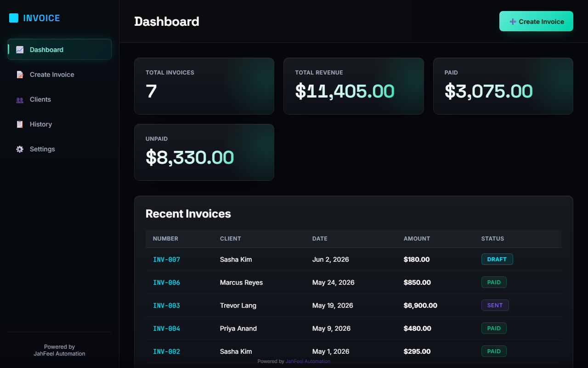Image resolution: width=588 pixels, height=368 pixels.
Task: Click the History clipboard icon in sidebar
Action: pyautogui.click(x=20, y=124)
